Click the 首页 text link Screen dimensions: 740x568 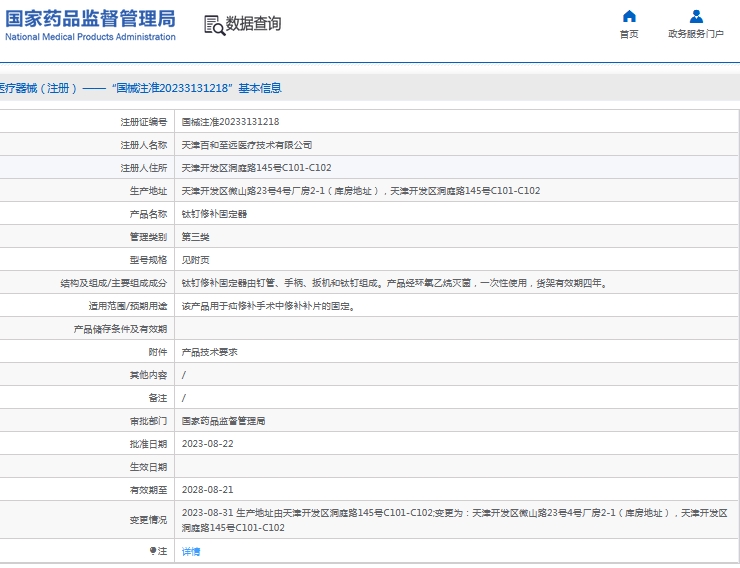coord(629,34)
